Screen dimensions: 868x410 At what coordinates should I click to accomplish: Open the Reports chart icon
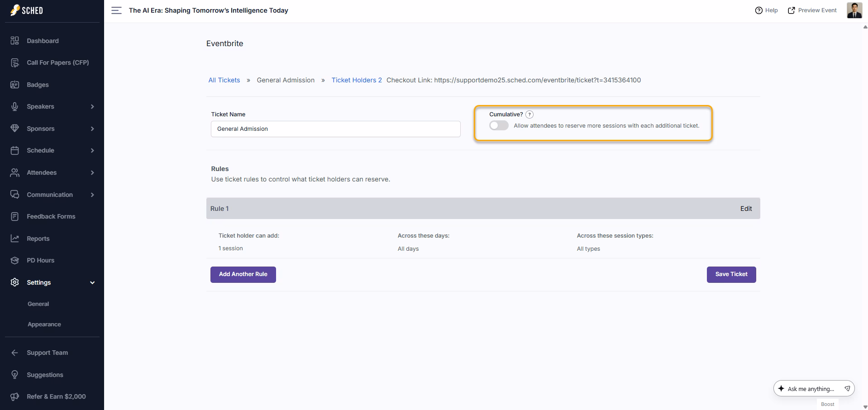[x=14, y=238]
